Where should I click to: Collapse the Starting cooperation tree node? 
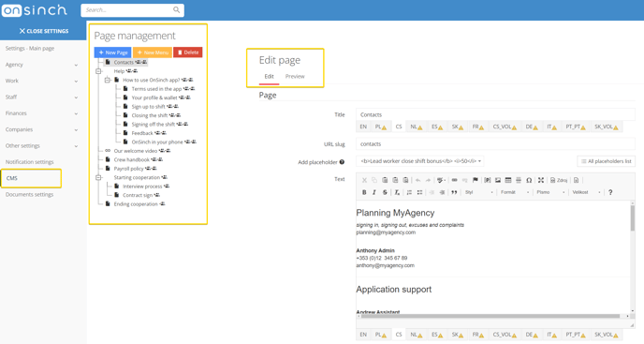(98, 177)
